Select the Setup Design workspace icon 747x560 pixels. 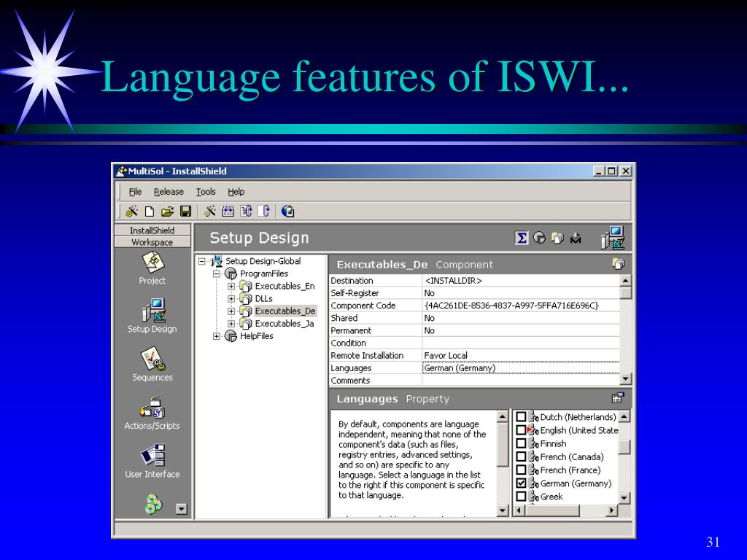[x=152, y=316]
